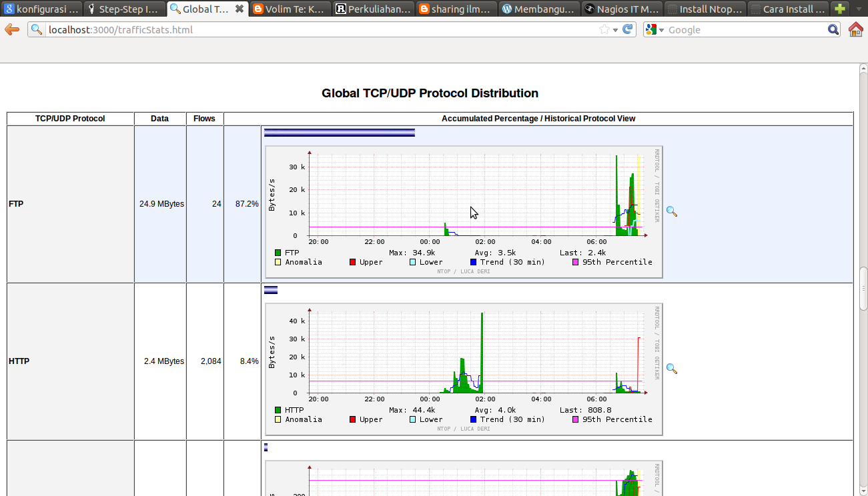The width and height of the screenshot is (868, 496).
Task: Click the green FTP legend swatch
Action: pos(278,253)
